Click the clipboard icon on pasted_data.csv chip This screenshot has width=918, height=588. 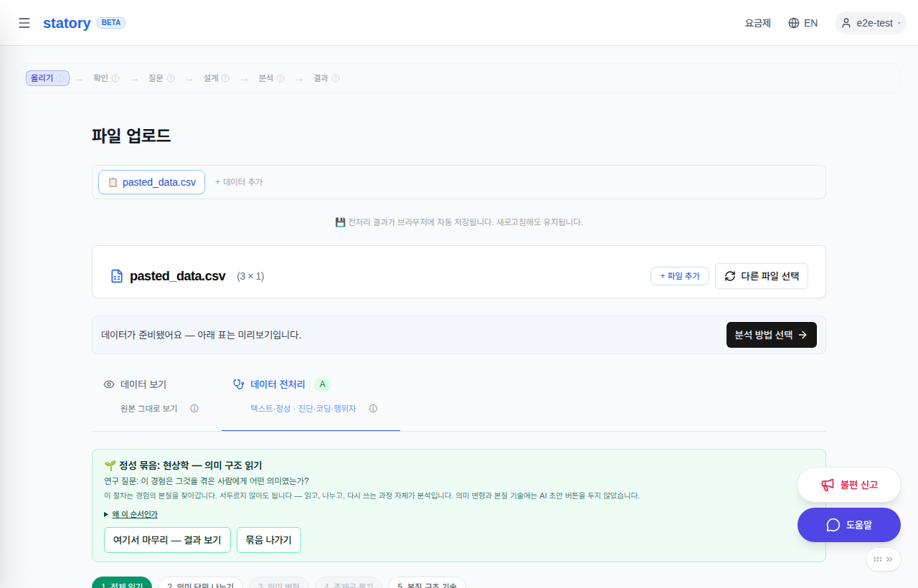[x=113, y=182]
